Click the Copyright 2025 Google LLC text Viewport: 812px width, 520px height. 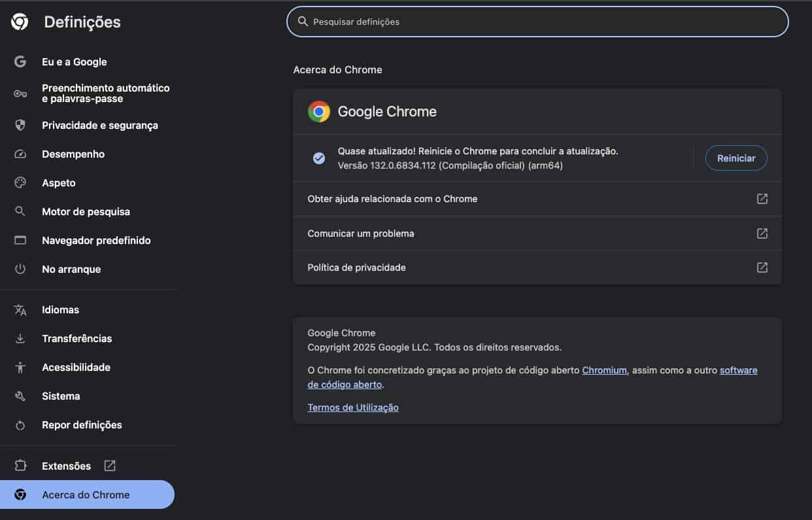(x=435, y=347)
